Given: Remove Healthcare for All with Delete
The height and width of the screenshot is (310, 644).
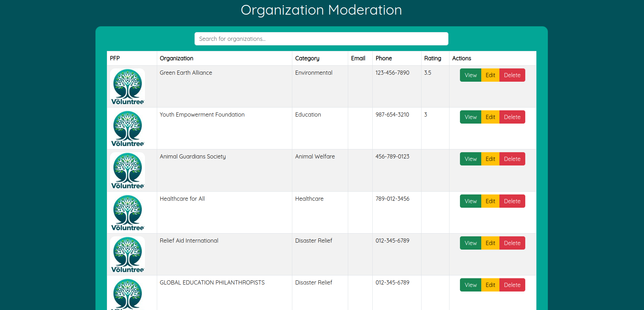Looking at the screenshot, I should click(512, 201).
